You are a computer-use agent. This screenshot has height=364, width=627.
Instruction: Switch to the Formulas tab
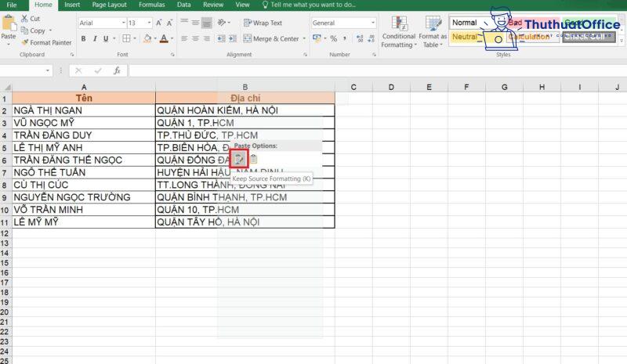[151, 5]
